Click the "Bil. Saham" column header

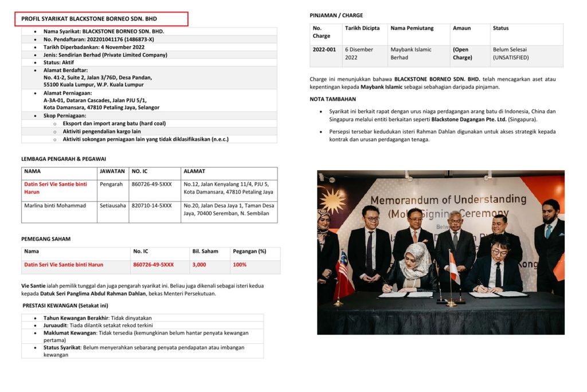coord(205,251)
